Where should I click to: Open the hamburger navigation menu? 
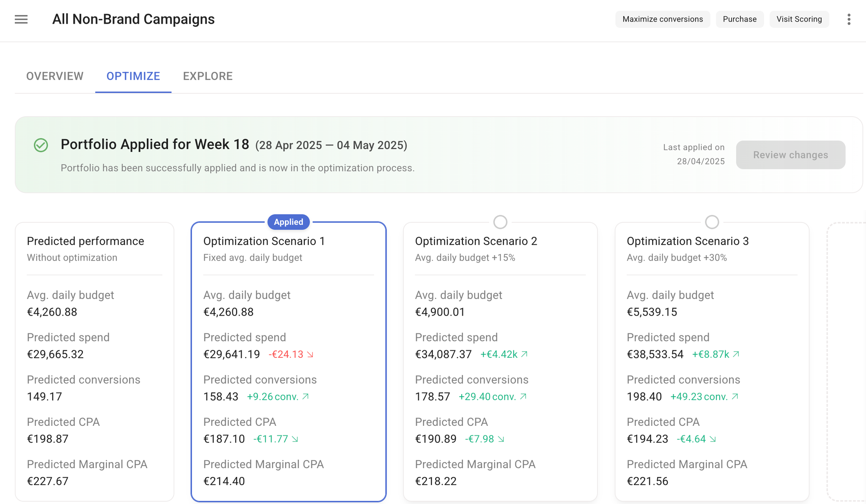pyautogui.click(x=21, y=19)
